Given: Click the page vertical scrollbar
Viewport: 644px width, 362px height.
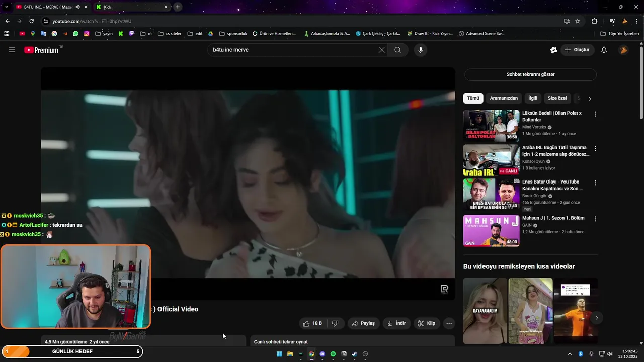Looking at the screenshot, I should (641, 83).
